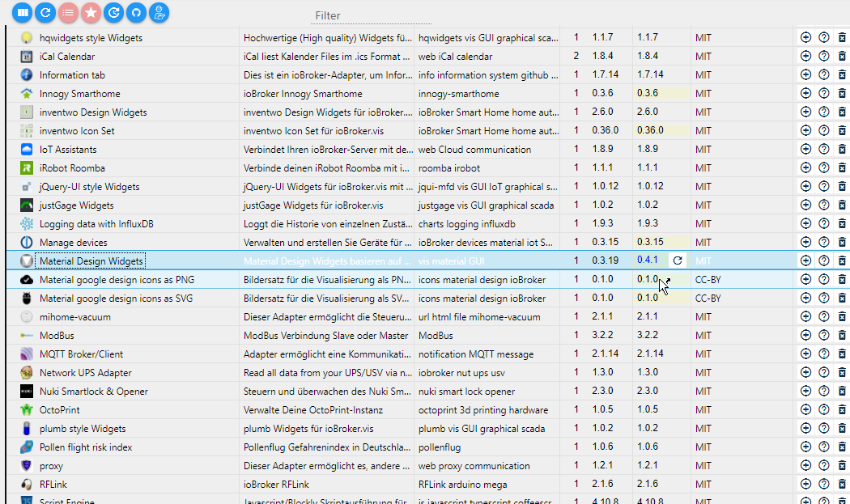Select the Innogy Smarthome adapter name
The width and height of the screenshot is (850, 504).
click(79, 94)
